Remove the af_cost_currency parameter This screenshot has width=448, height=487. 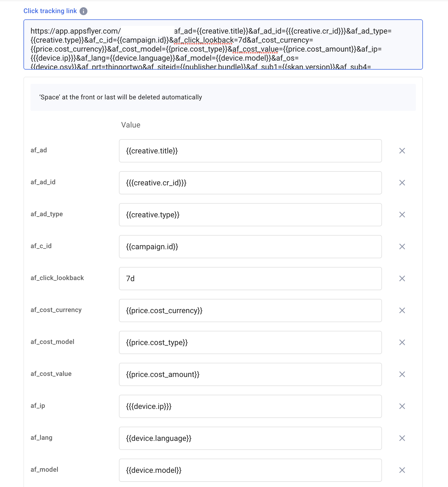402,310
